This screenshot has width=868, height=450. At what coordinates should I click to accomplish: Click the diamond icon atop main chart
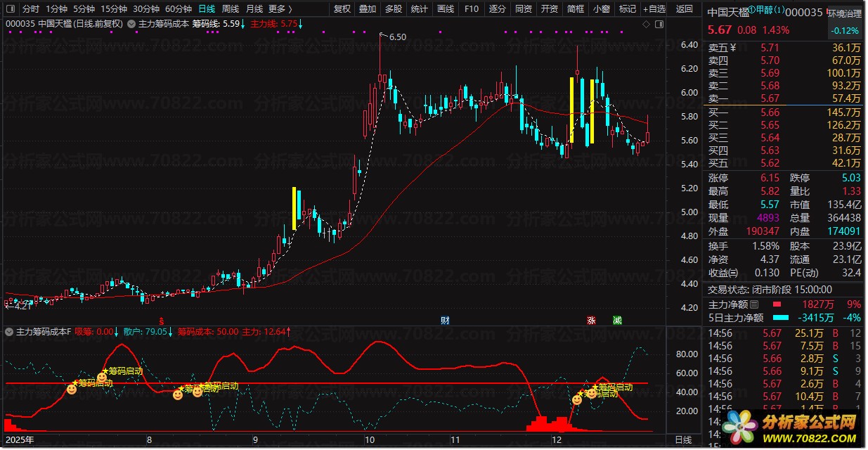tap(647, 24)
